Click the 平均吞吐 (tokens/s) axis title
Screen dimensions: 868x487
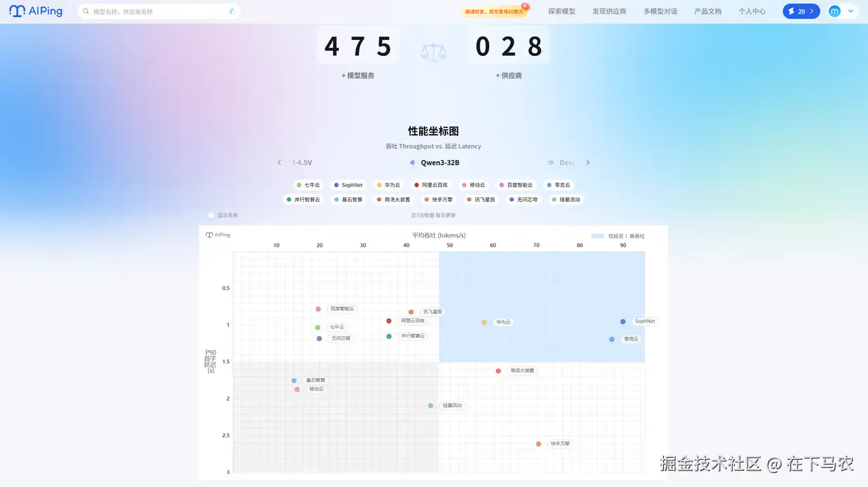pos(439,235)
